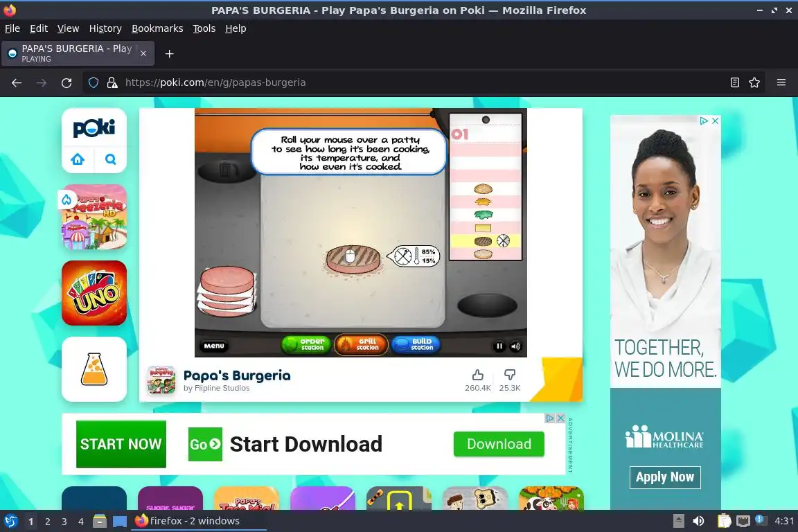Screen dimensions: 798x532
Task: Open the taskbar file manager icon
Action: coord(100,522)
